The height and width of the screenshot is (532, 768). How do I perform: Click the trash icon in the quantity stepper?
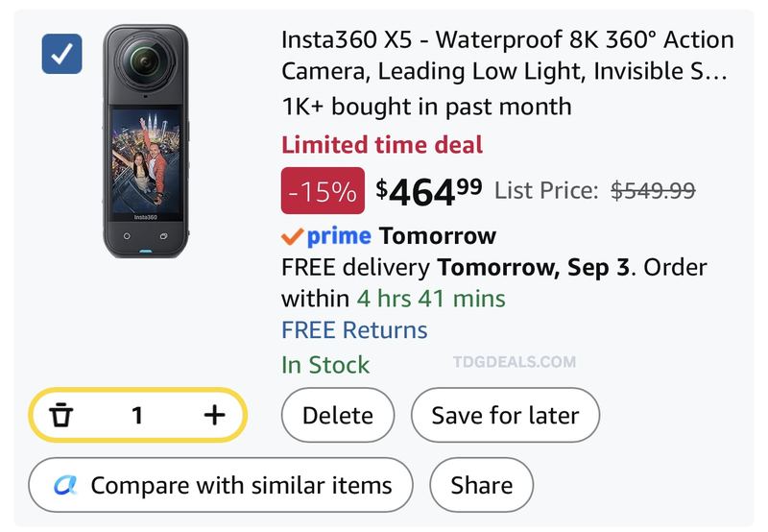(61, 415)
